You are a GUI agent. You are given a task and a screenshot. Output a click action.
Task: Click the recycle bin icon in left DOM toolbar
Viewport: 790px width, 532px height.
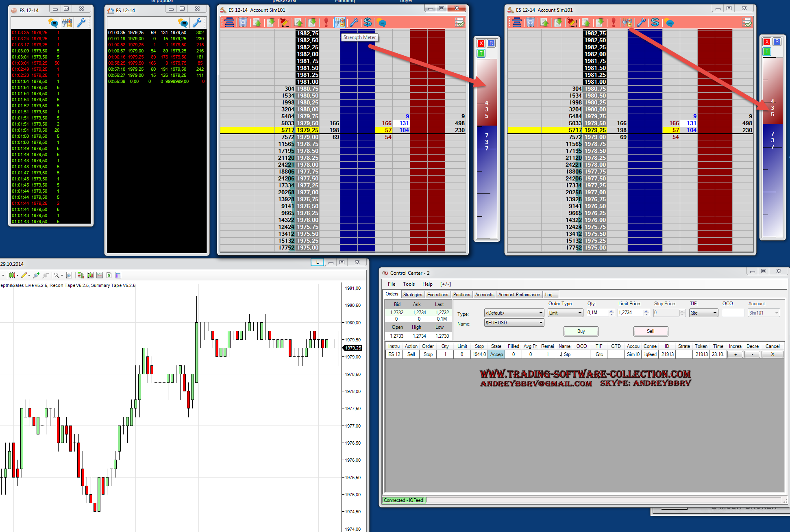click(x=243, y=23)
